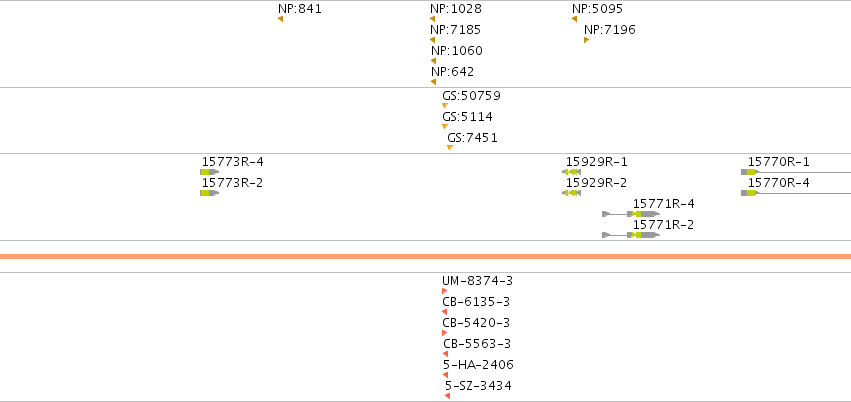
Task: Click the NP:5095 feature label
Action: (x=598, y=9)
